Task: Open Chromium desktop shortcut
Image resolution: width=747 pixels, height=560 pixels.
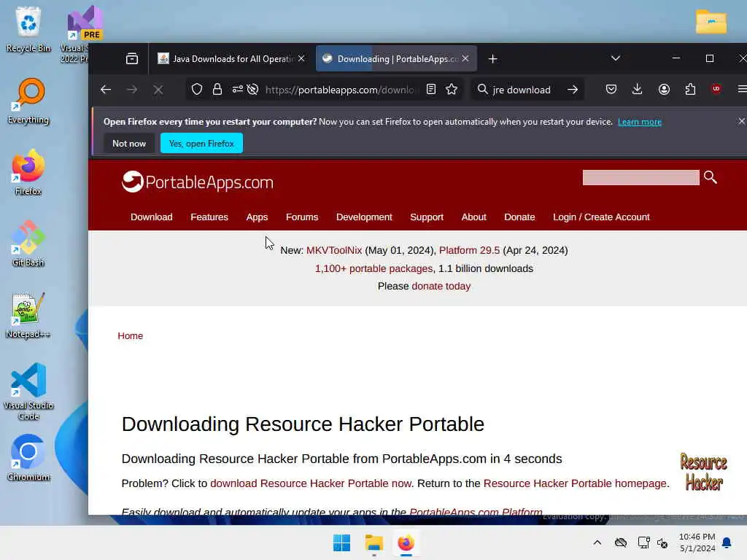Action: tap(28, 458)
